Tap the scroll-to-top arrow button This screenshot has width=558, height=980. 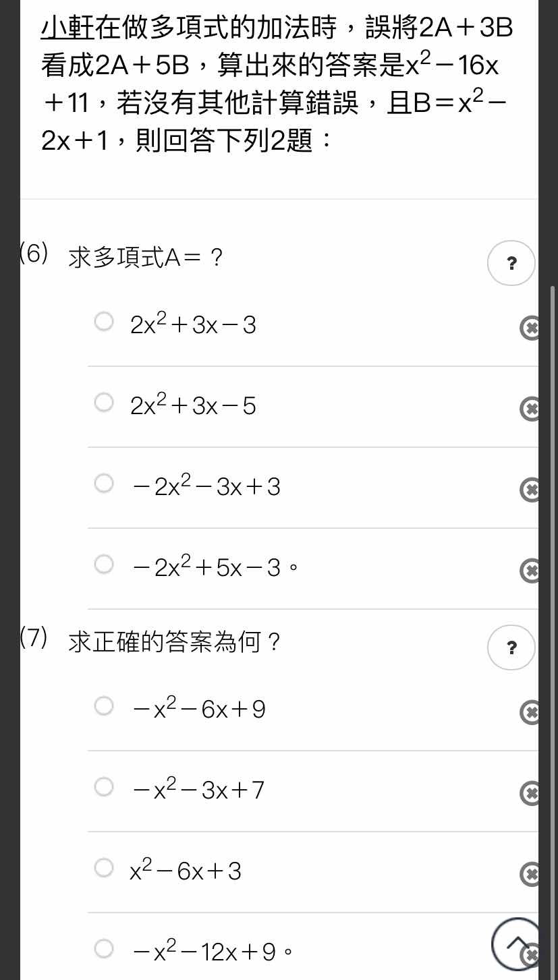[x=517, y=944]
